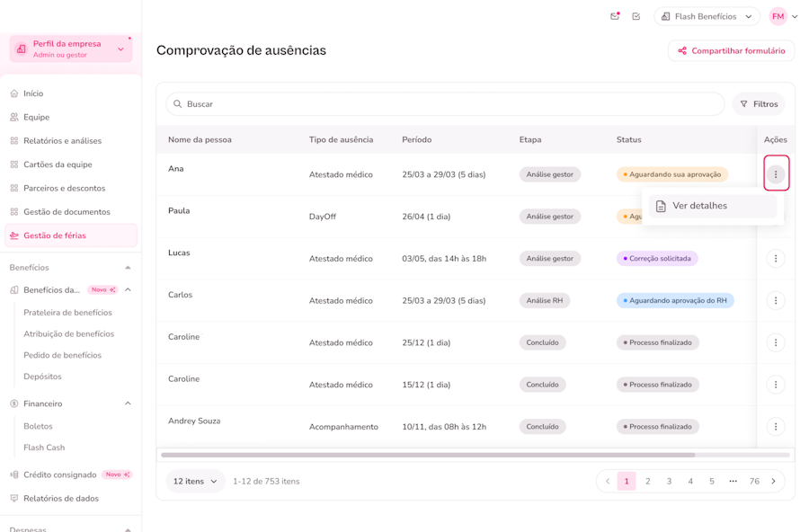Go to the next results page arrow
809x532 pixels.
click(773, 481)
